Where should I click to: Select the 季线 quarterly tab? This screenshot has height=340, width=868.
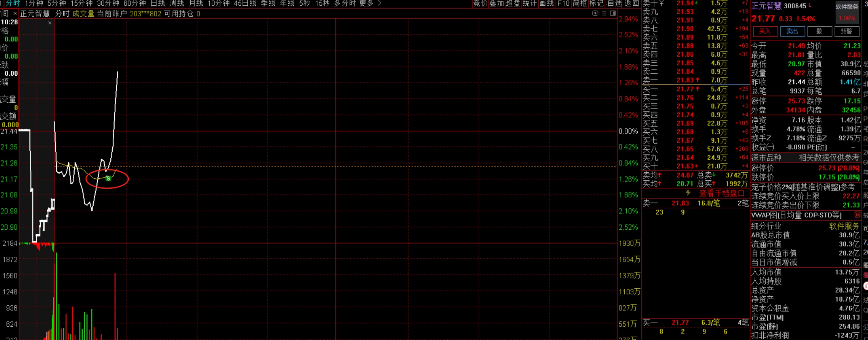click(268, 3)
